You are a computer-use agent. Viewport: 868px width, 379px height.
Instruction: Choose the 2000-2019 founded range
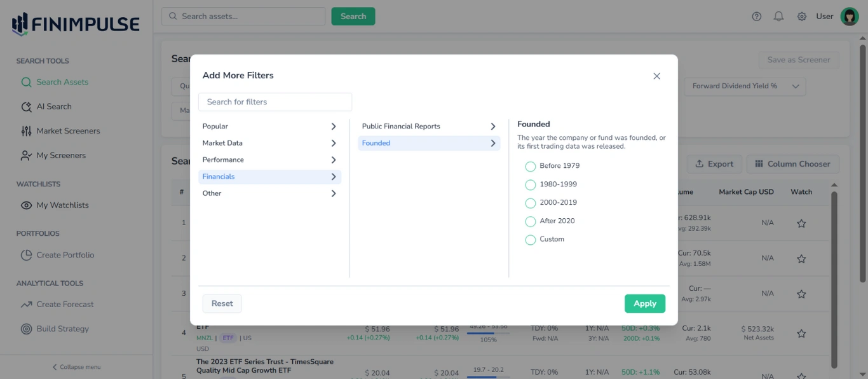click(x=531, y=202)
